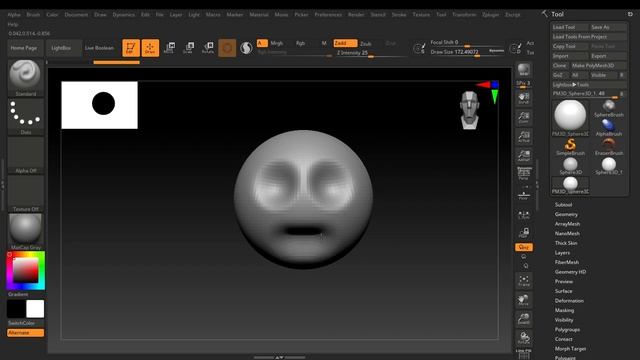Open the Brush menu
The height and width of the screenshot is (360, 640).
[33, 15]
